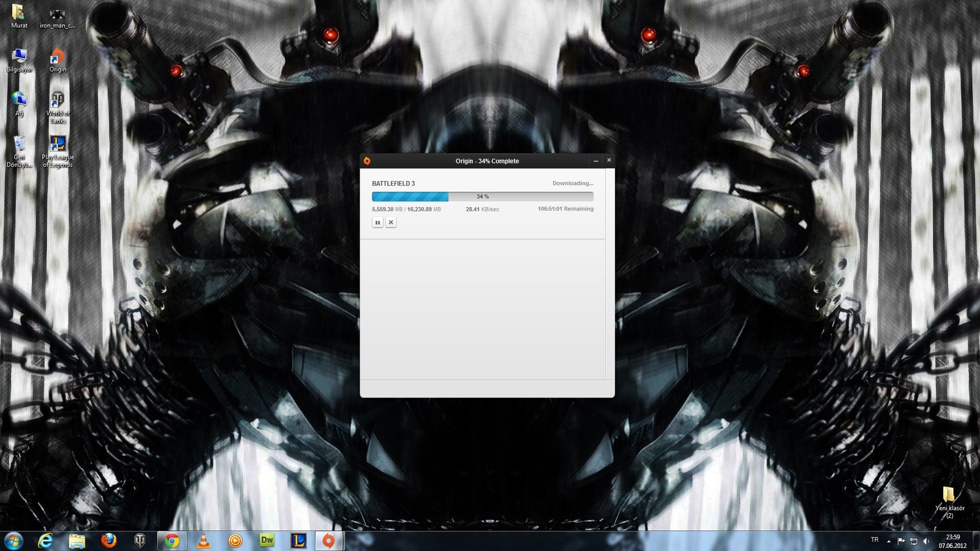Click the TR language indicator
This screenshot has height=551, width=980.
point(875,540)
